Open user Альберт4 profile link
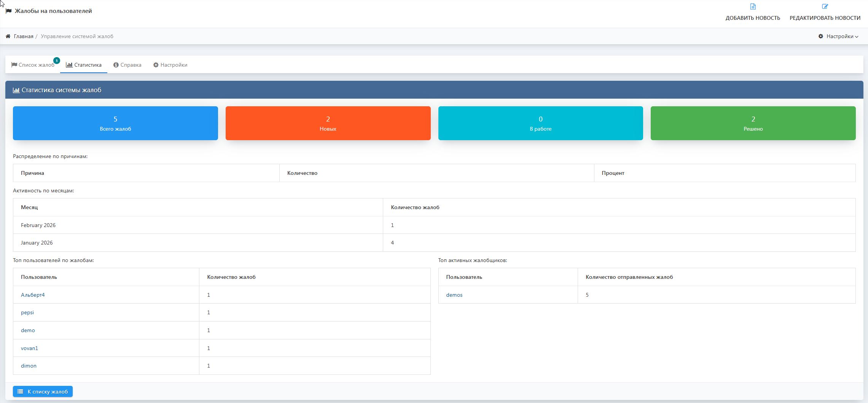The height and width of the screenshot is (403, 868). 33,295
